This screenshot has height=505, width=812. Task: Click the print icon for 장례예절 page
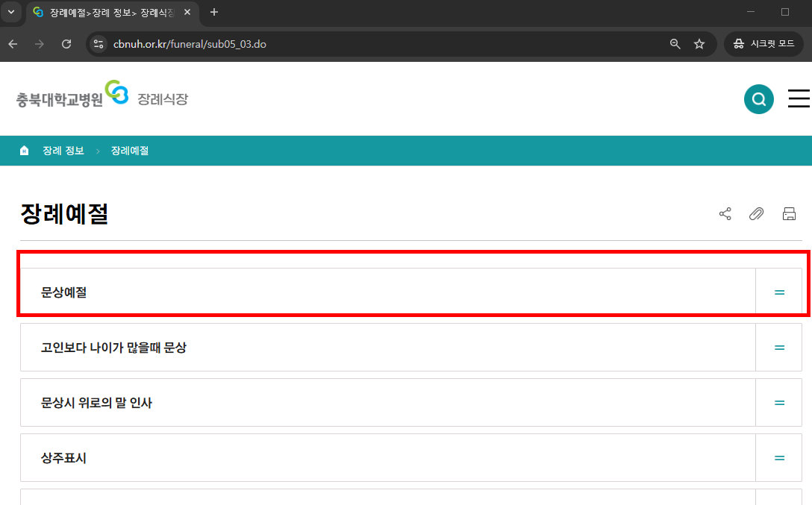pos(789,214)
